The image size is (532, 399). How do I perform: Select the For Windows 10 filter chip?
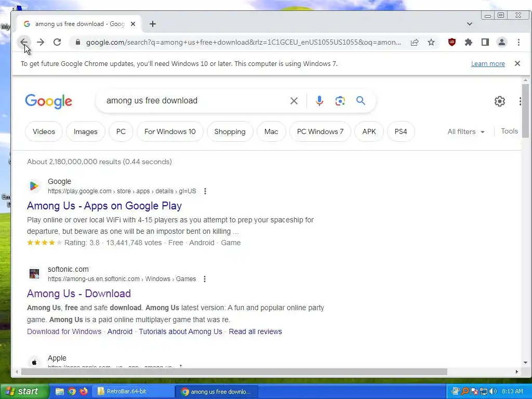tap(170, 131)
